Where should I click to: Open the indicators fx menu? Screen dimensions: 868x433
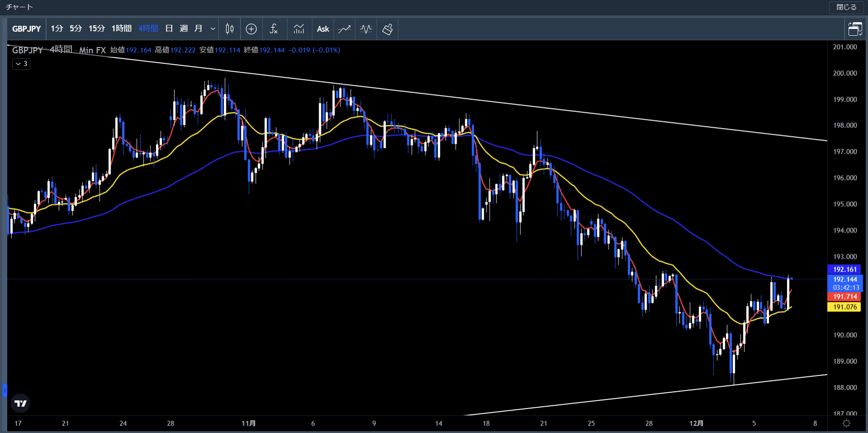click(x=274, y=29)
